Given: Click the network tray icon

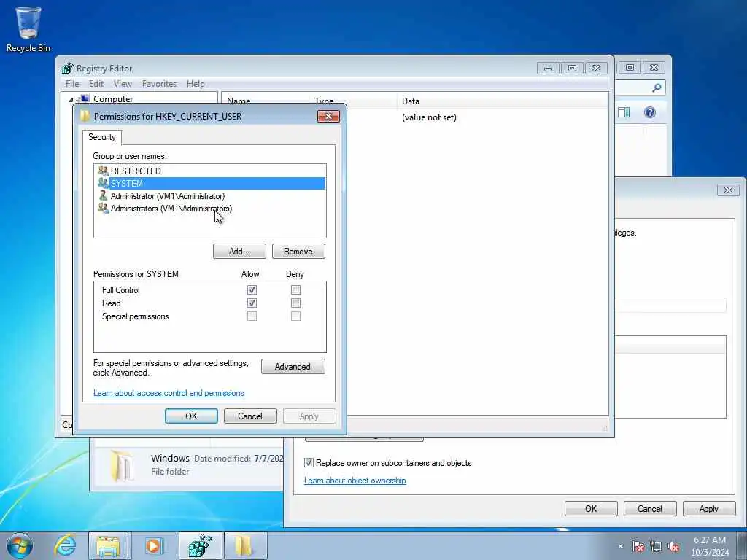Looking at the screenshot, I should (x=656, y=547).
